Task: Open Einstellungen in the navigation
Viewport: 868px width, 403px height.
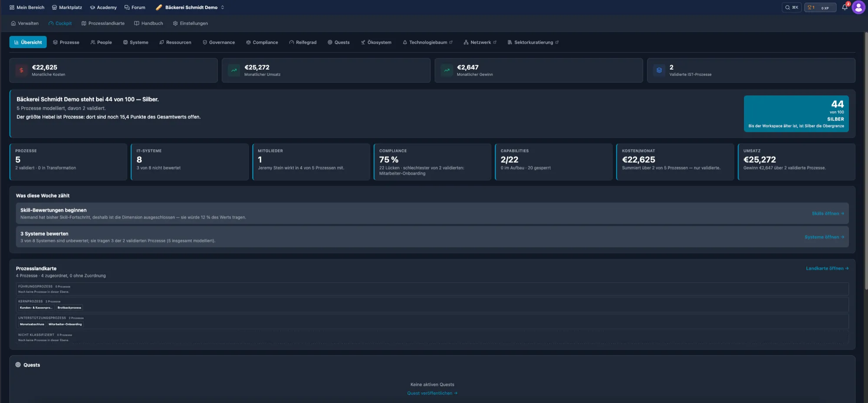Action: click(190, 23)
